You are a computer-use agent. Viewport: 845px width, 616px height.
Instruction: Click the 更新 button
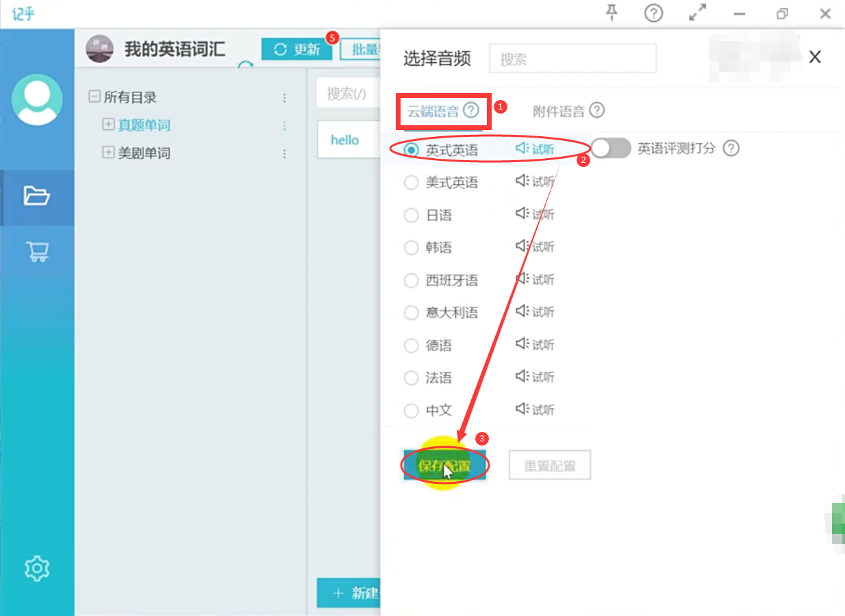click(x=297, y=49)
